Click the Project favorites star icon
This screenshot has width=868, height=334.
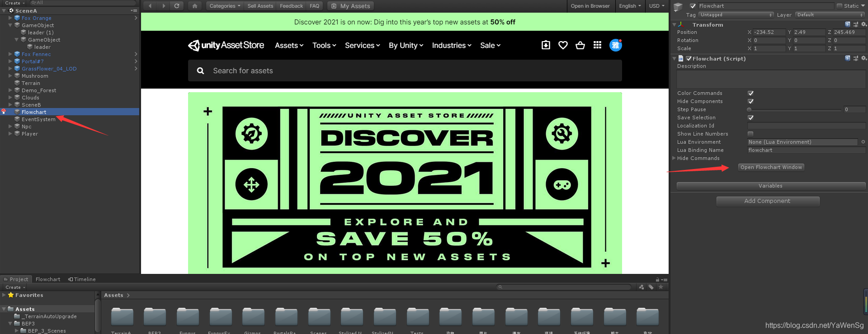[x=660, y=287]
